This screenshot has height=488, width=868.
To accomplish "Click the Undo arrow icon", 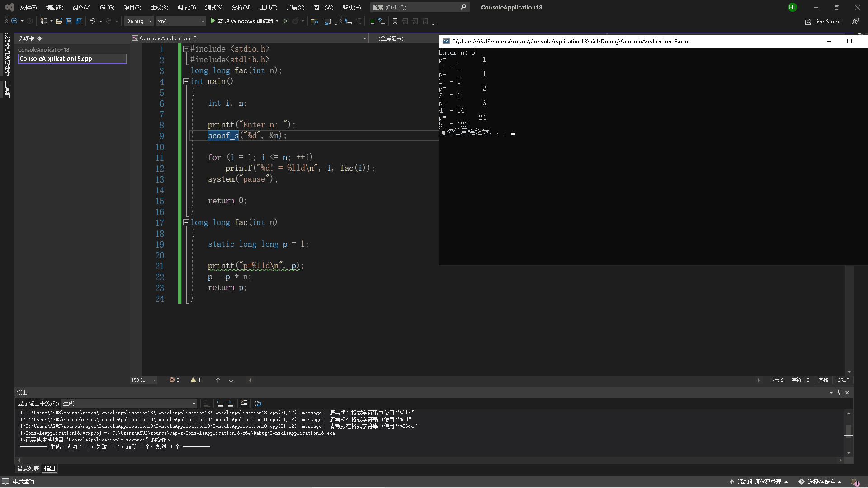I will pos(93,21).
